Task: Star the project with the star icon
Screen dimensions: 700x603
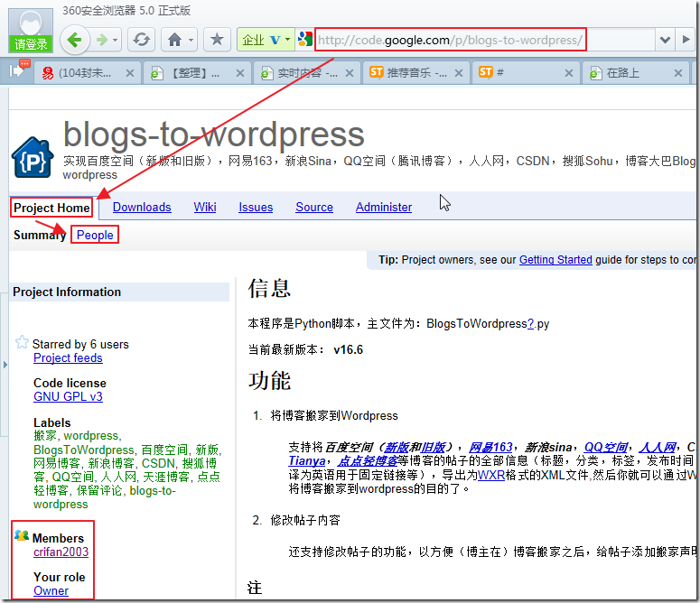Action: [22, 342]
